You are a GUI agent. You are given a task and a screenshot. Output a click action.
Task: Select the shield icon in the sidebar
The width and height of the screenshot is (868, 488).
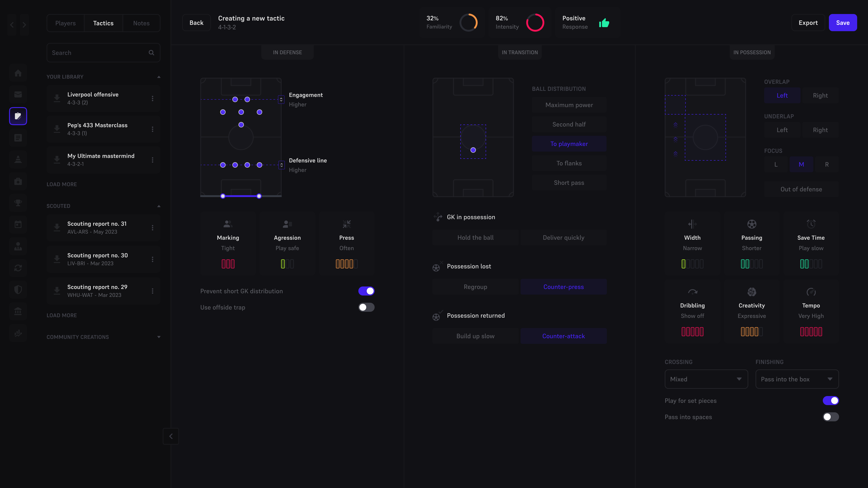[x=18, y=289]
